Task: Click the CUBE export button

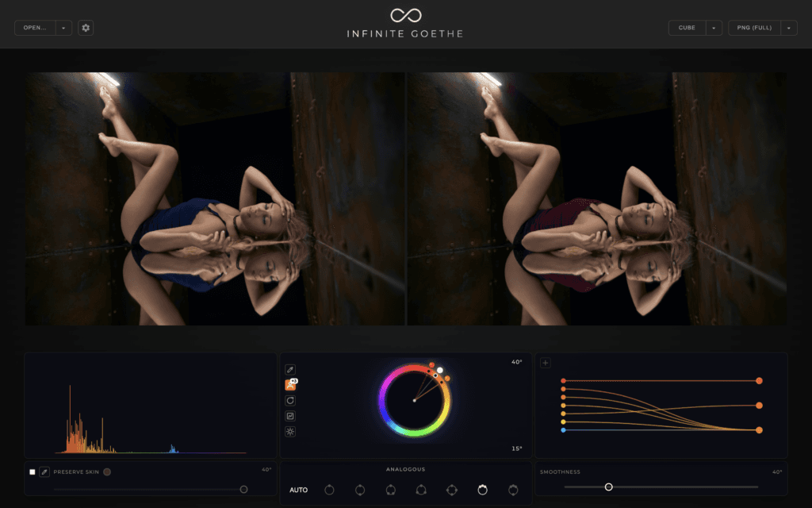Action: pos(688,28)
